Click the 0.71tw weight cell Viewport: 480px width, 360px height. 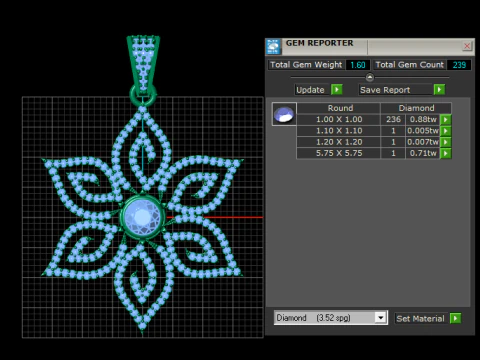tap(423, 153)
